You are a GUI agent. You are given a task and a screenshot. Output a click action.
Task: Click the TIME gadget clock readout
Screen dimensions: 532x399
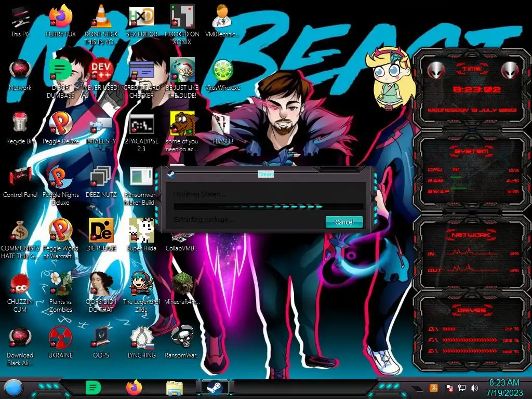pos(476,89)
